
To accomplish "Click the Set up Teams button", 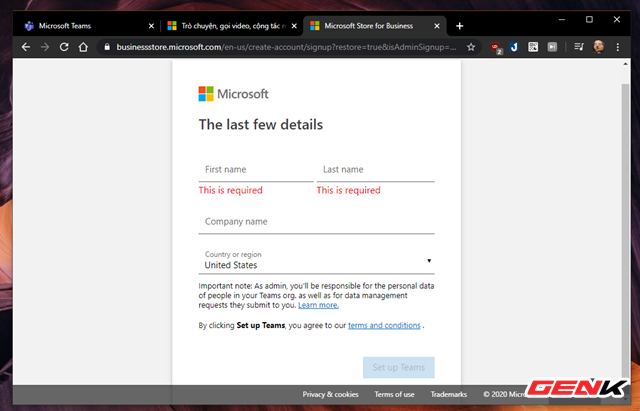I will pyautogui.click(x=398, y=368).
